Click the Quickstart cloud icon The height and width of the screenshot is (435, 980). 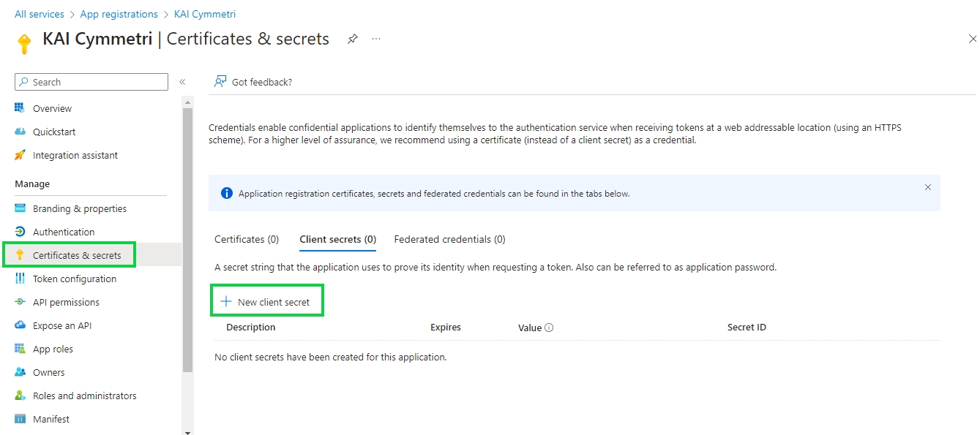tap(20, 132)
